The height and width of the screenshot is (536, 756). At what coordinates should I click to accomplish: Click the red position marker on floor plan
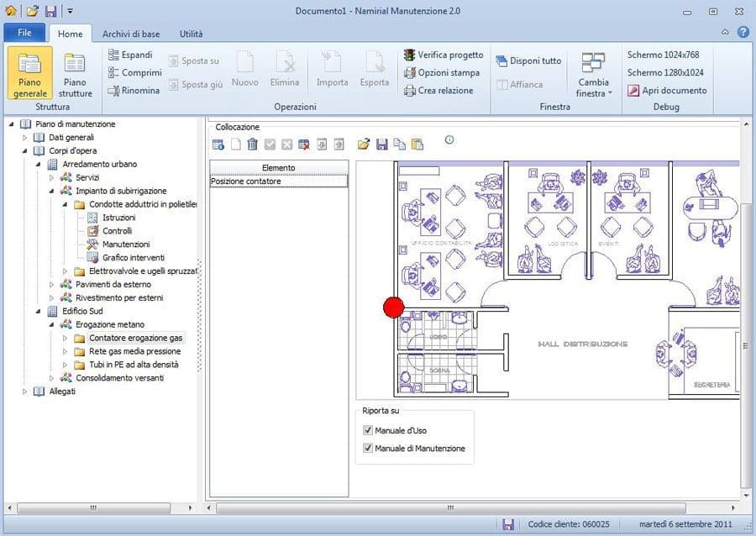(x=393, y=307)
